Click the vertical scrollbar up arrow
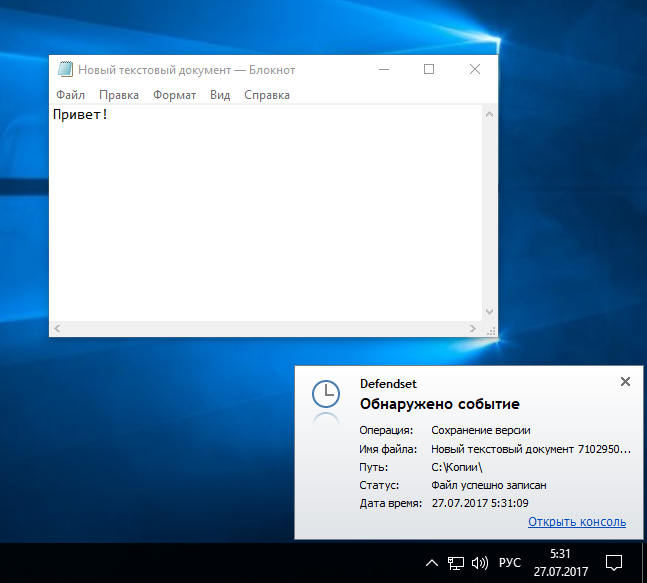This screenshot has width=647, height=583. pos(489,115)
